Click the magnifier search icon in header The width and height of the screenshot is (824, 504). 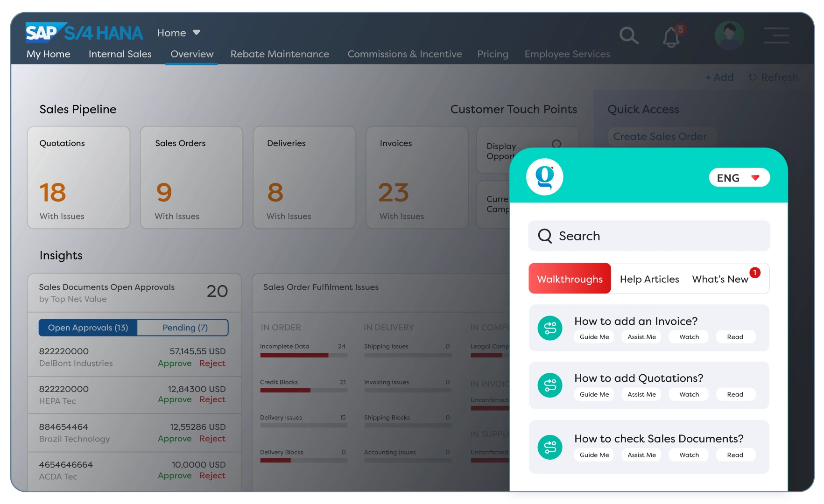click(628, 35)
